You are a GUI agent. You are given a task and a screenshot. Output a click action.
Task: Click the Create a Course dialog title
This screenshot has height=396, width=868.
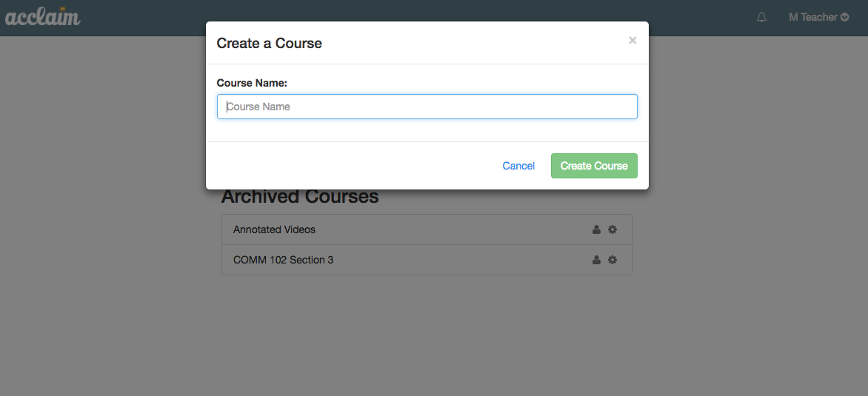(269, 43)
